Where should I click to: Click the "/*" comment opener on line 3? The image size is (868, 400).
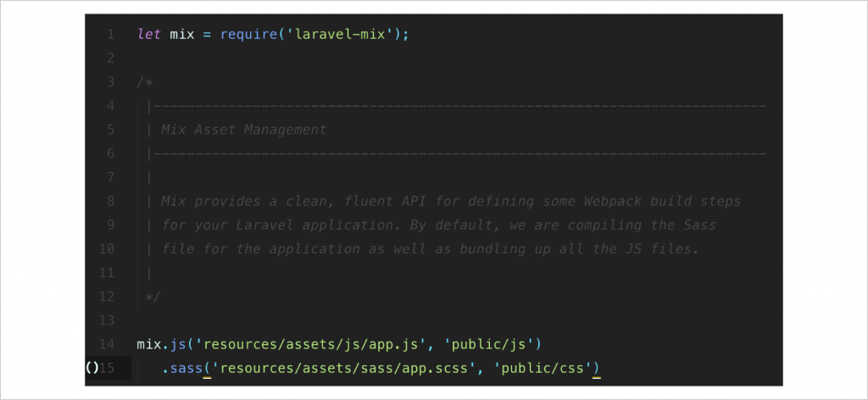click(x=145, y=82)
